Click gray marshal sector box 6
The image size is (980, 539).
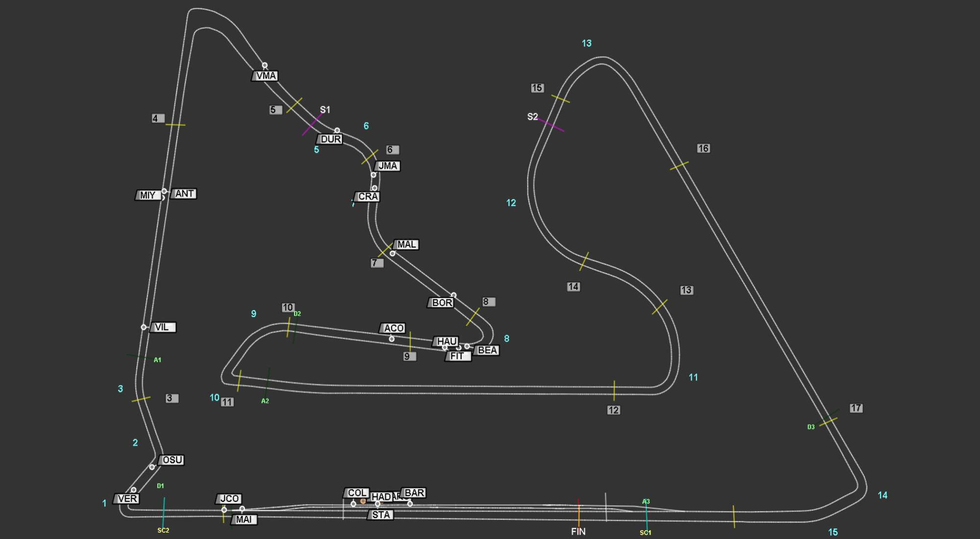pos(392,150)
